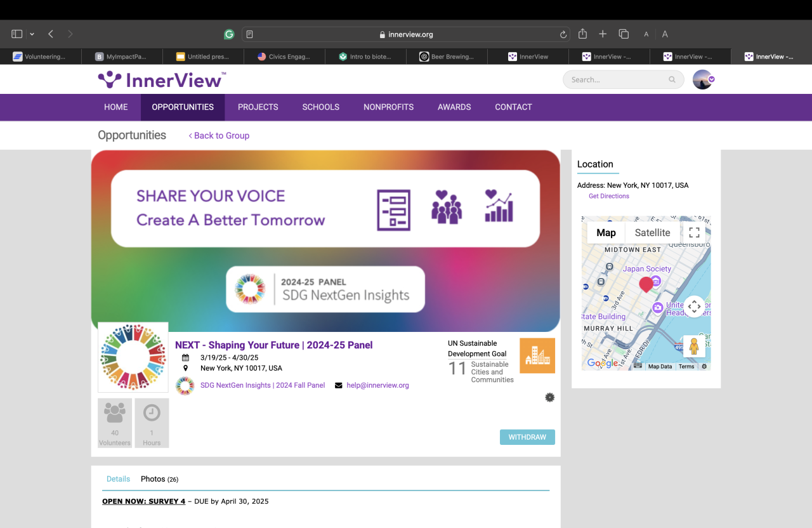Viewport: 812px width, 528px height.
Task: Select the Details tab
Action: coord(118,479)
